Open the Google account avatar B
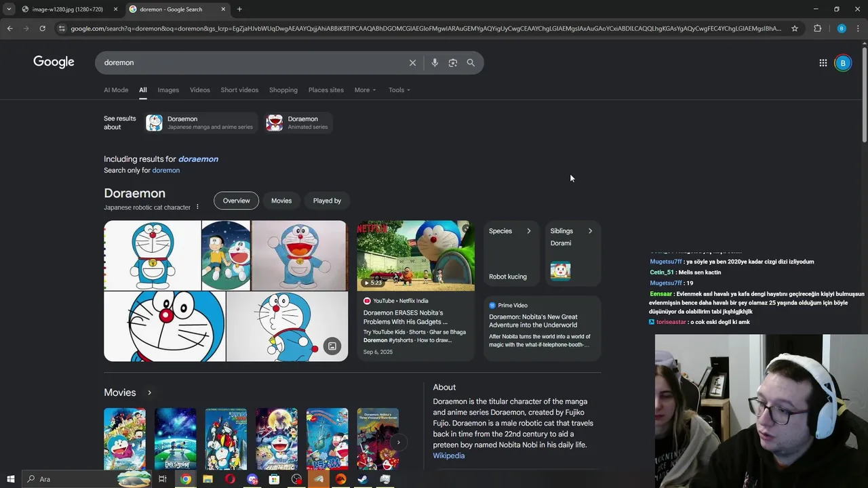 click(843, 63)
